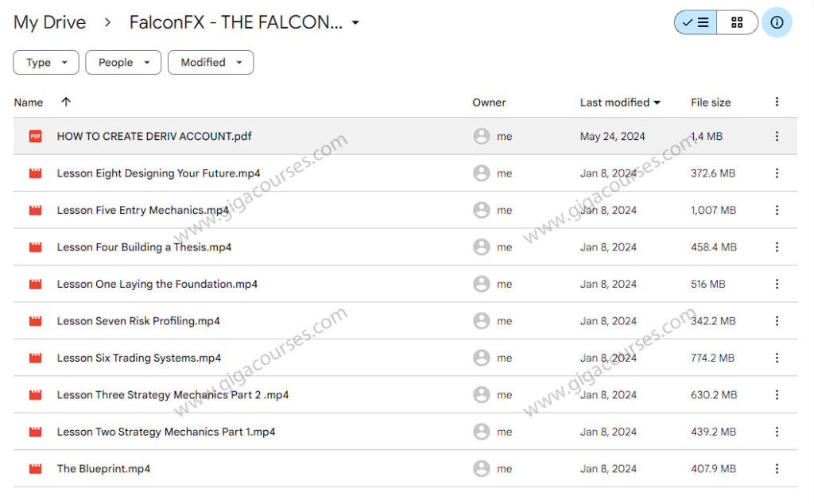Toggle the list layout view
Image resolution: width=814 pixels, height=504 pixels.
(695, 22)
